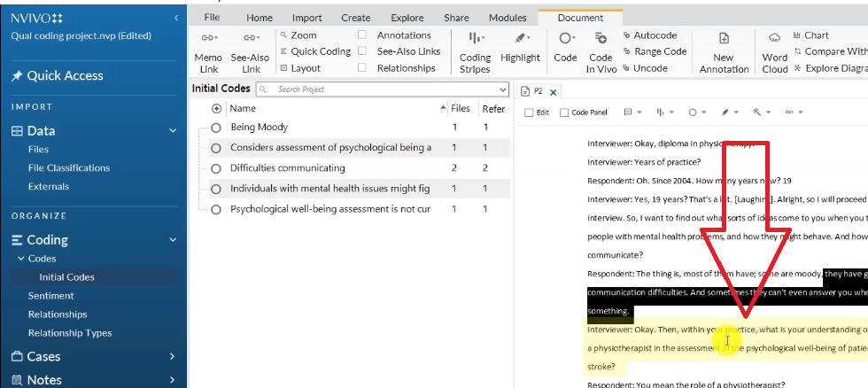Open the Import ribbon tab
The height and width of the screenshot is (388, 868).
point(306,18)
